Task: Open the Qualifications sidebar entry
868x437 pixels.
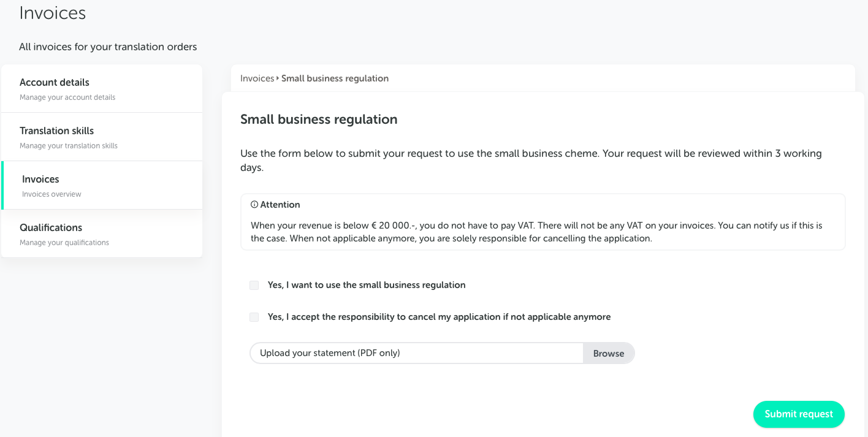Action: click(x=102, y=234)
